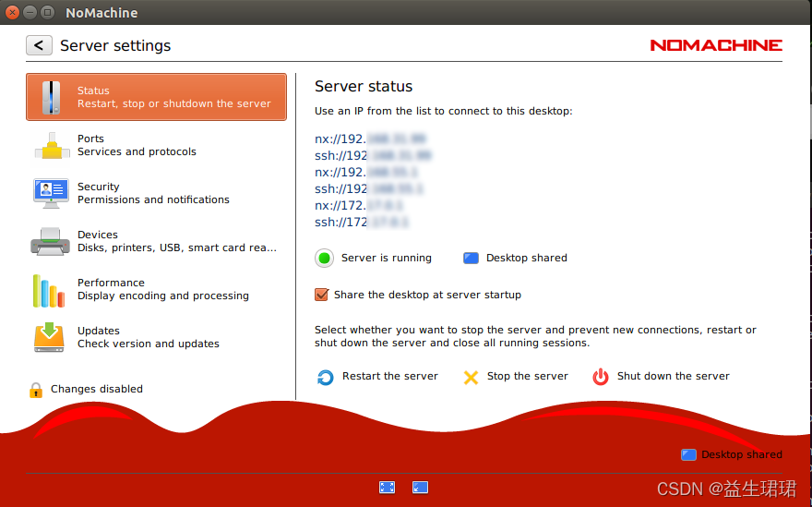Click the second nx://192 address
This screenshot has height=507, width=812.
click(x=366, y=172)
